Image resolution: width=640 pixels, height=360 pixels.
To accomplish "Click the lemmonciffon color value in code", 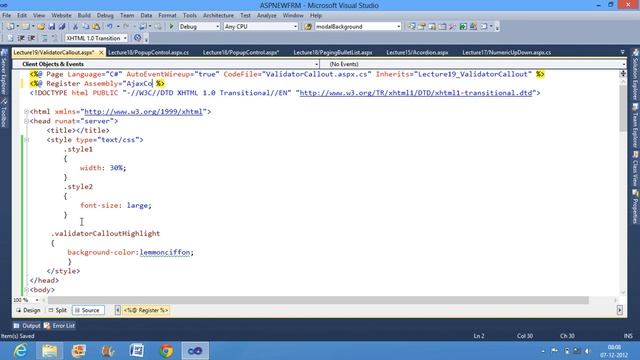I will click(x=165, y=253).
